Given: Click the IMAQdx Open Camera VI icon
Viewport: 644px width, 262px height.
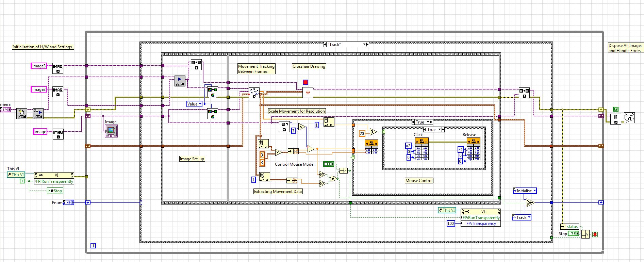Looking at the screenshot, I should click(22, 114).
